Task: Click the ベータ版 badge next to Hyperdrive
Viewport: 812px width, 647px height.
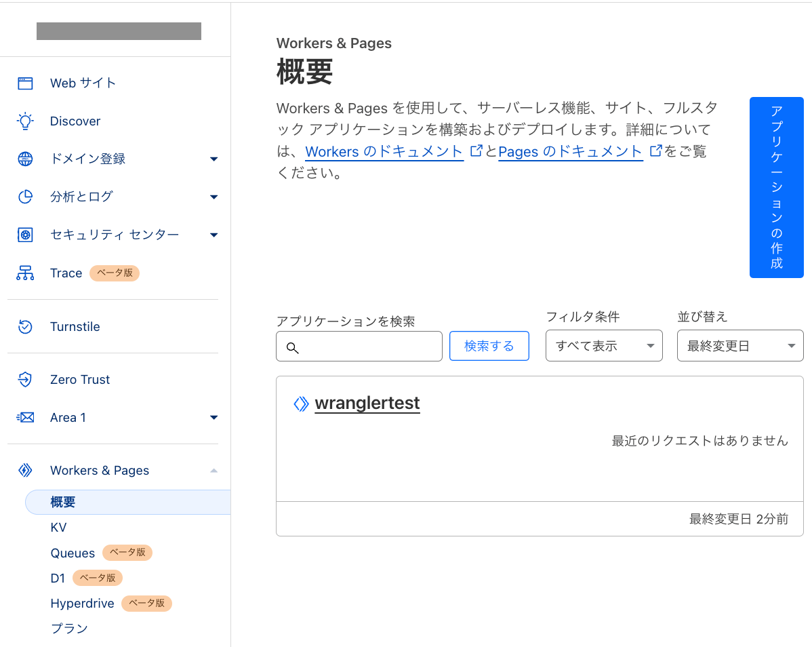Action: click(x=146, y=603)
